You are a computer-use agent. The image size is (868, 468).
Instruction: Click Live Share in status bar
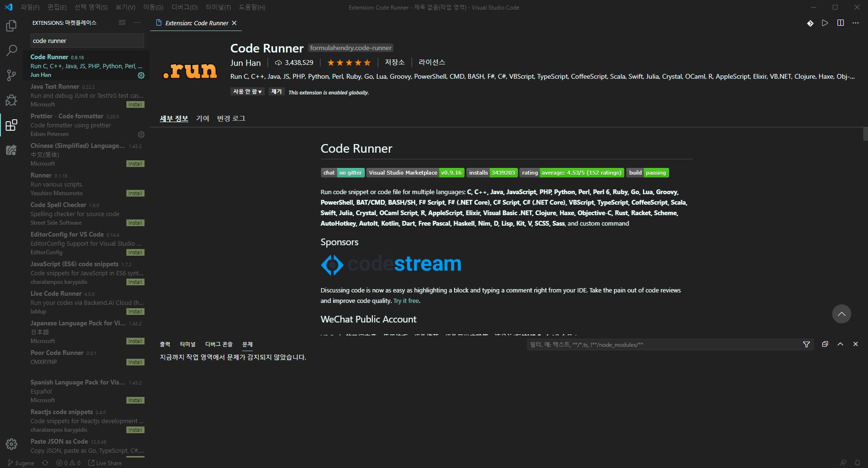[x=105, y=463]
